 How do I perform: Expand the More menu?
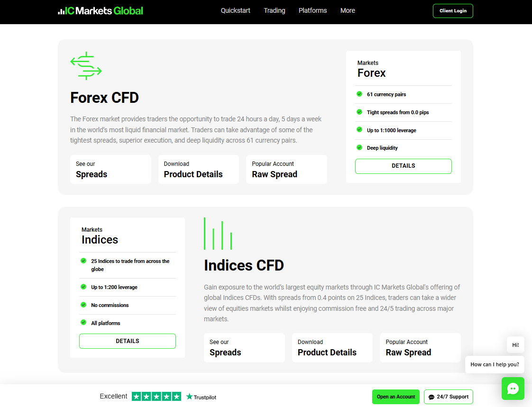coord(348,10)
